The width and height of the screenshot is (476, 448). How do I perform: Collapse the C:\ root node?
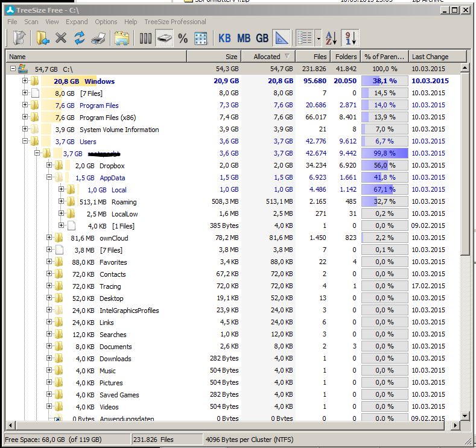[x=13, y=69]
